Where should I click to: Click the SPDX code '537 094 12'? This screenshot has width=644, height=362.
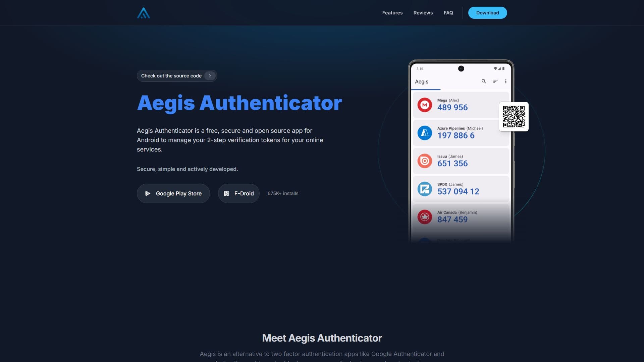[x=458, y=191]
